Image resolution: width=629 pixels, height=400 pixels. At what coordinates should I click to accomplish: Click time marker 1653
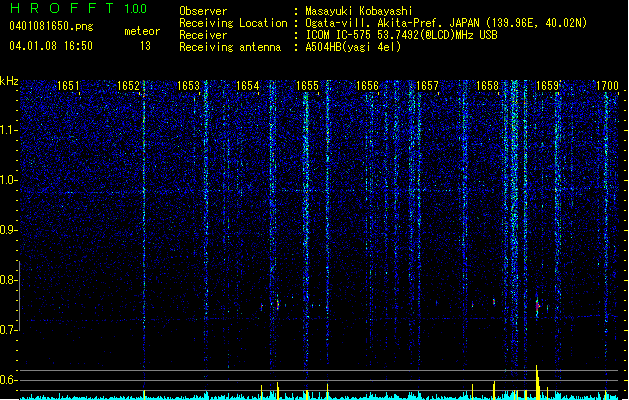[x=188, y=85]
